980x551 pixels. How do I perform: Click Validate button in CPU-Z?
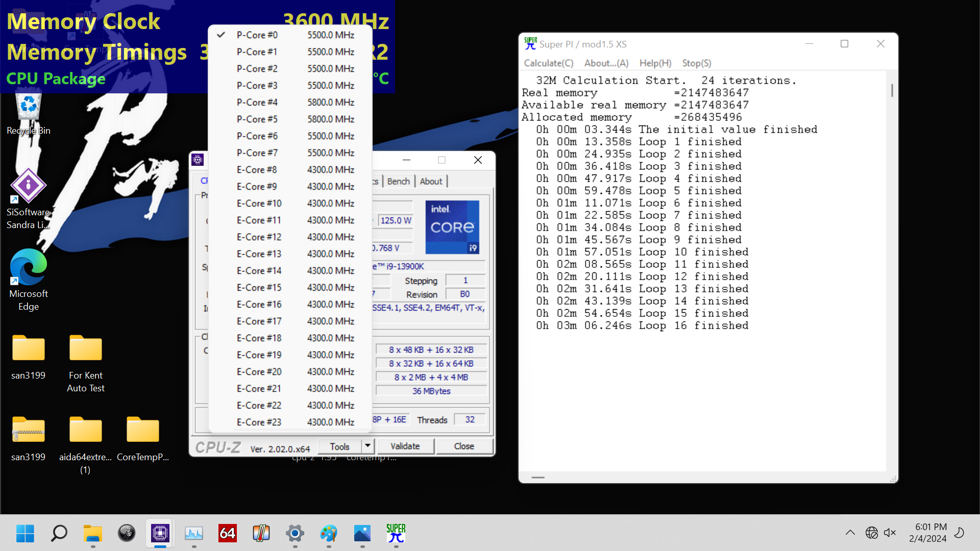tap(405, 446)
